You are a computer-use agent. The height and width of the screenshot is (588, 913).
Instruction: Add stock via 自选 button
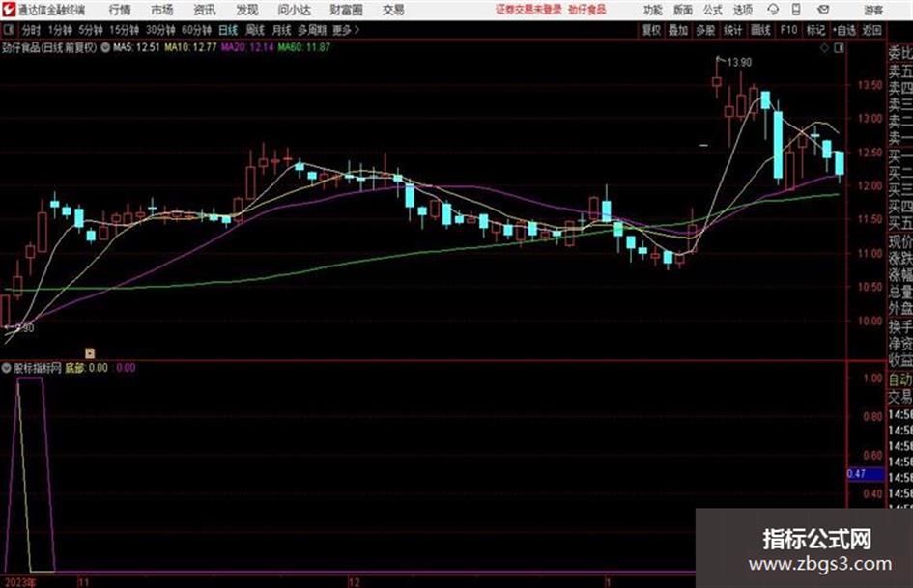[x=843, y=30]
